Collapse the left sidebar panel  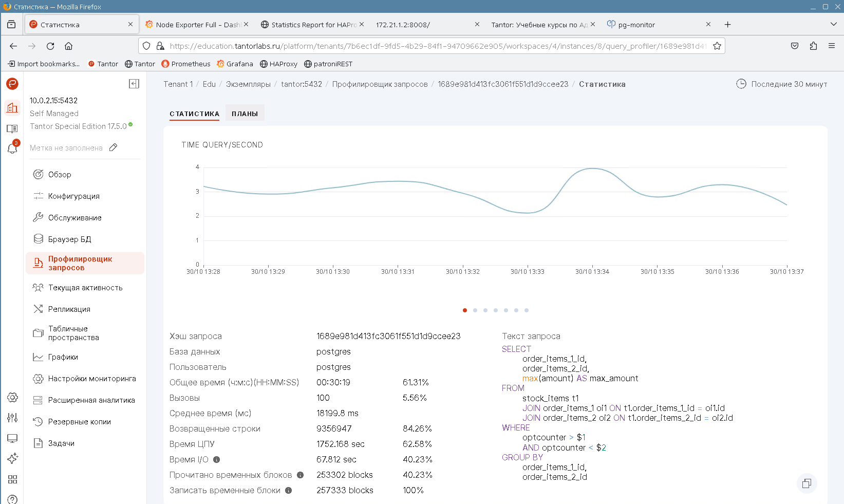click(x=134, y=84)
